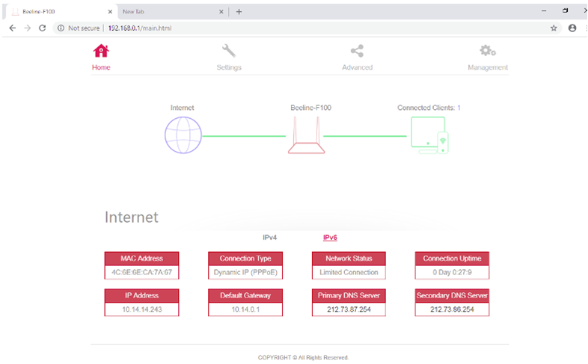Viewport: 588px width, 364px height.
Task: Open Settings via the wrench icon
Action: click(x=229, y=51)
